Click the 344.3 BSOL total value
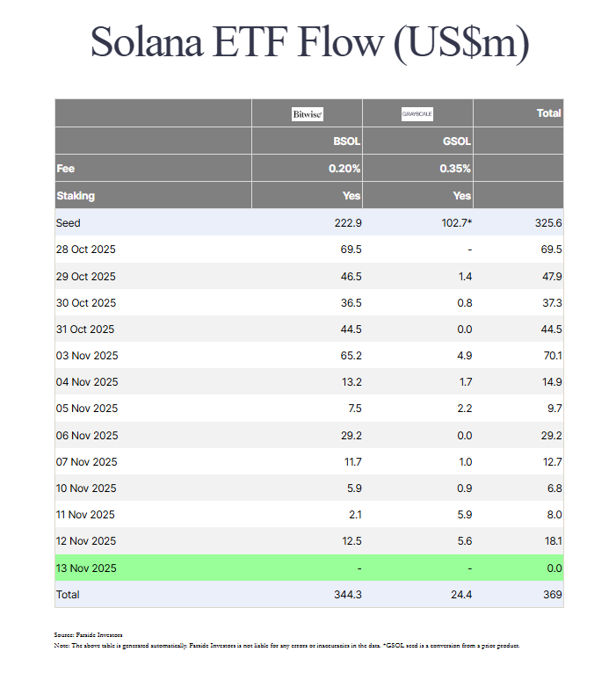Image resolution: width=616 pixels, height=673 pixels. pos(346,595)
